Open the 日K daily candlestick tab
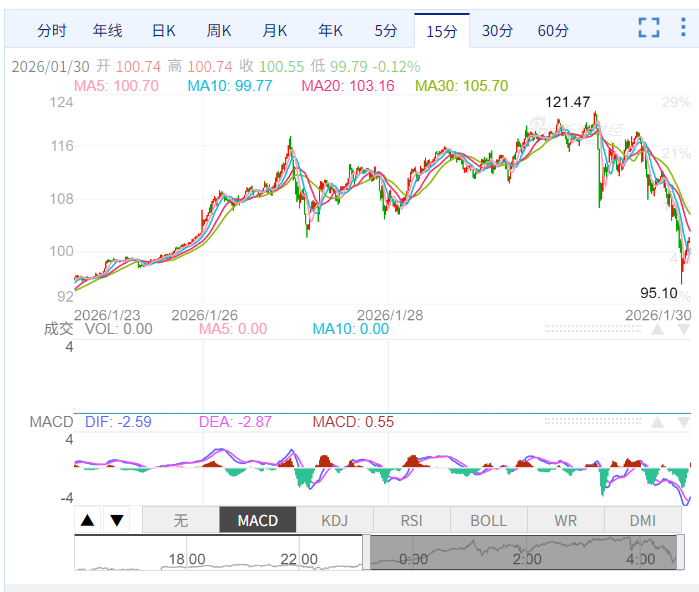 click(164, 31)
